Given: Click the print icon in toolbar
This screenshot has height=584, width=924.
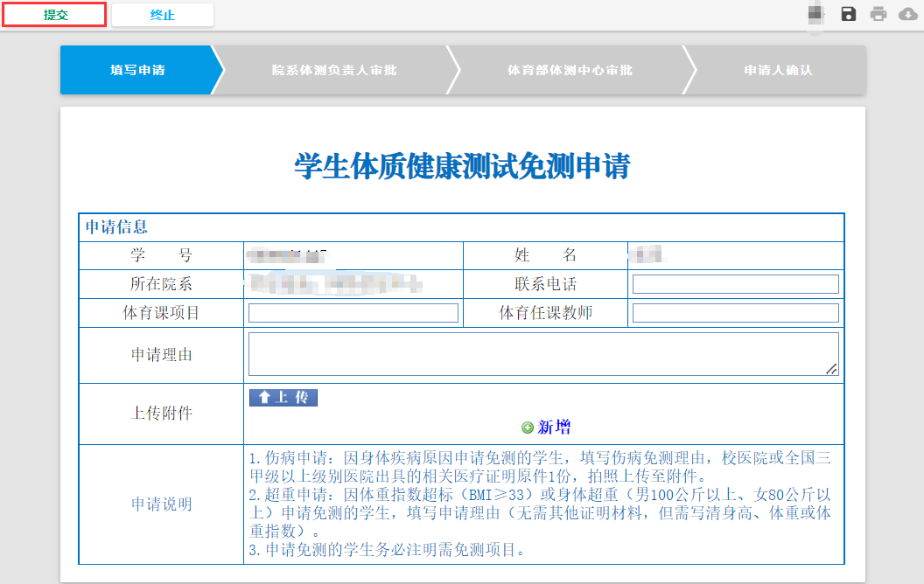Looking at the screenshot, I should pyautogui.click(x=878, y=14).
